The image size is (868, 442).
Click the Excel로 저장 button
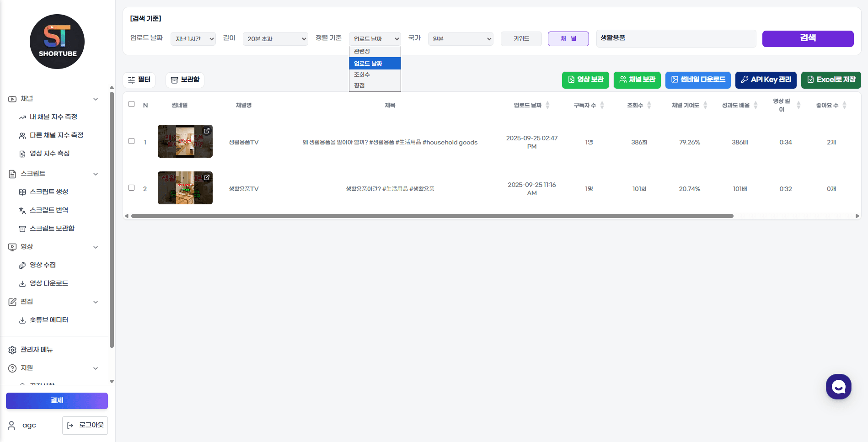tap(831, 80)
